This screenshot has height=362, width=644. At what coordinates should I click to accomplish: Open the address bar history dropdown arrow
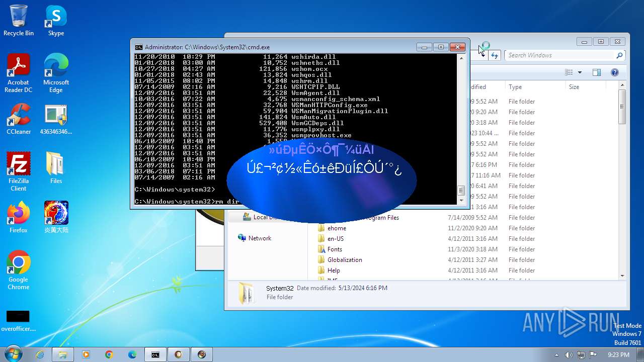483,55
